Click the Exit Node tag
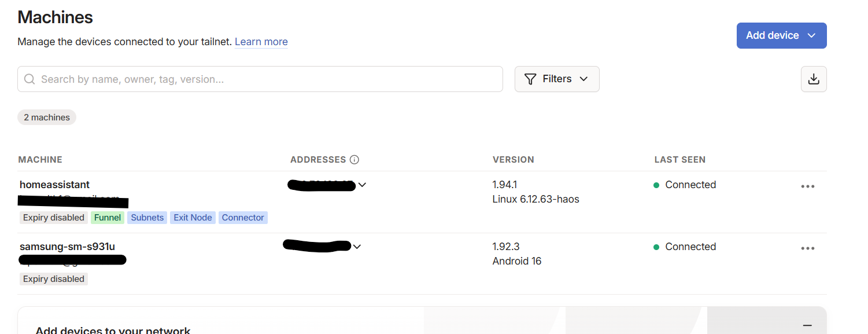 click(193, 218)
